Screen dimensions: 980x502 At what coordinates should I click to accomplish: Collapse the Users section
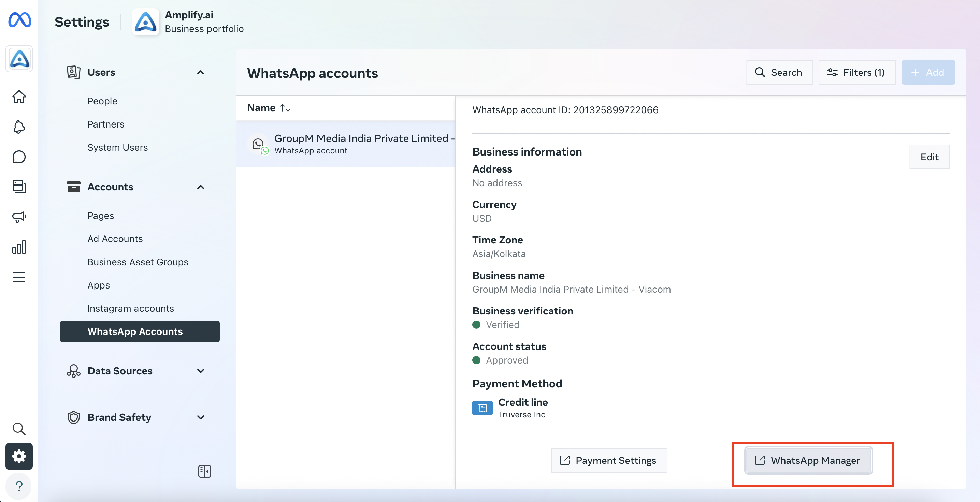[201, 72]
